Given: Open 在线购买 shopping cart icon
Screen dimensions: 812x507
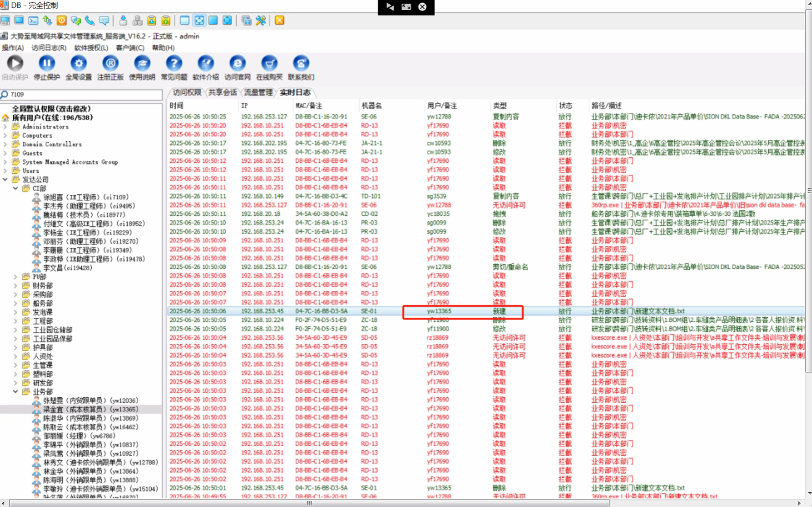Looking at the screenshot, I should coord(269,63).
